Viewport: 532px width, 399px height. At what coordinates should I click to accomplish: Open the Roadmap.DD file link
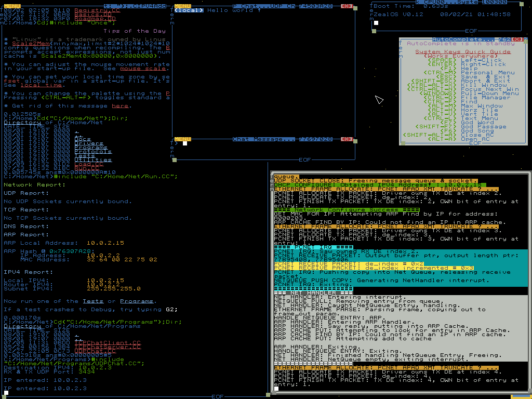pos(95,19)
